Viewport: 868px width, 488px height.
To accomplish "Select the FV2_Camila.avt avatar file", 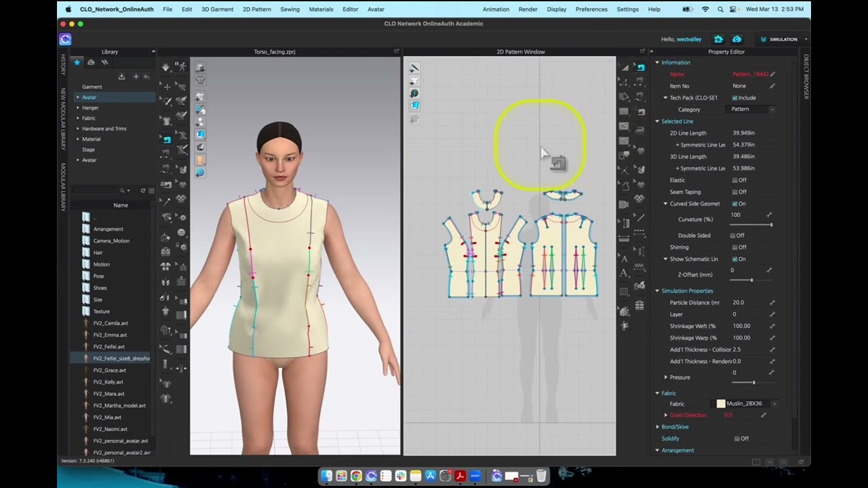I will pos(111,323).
